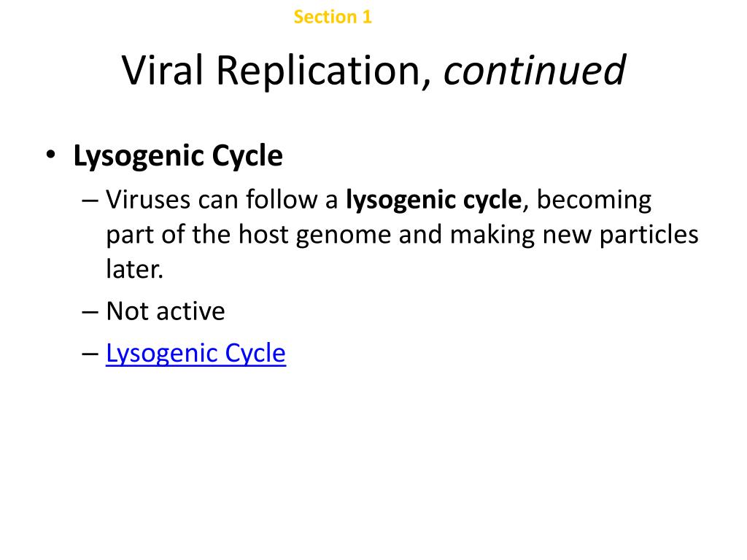Click the word later at paragraph end
747x560 pixels.
click(134, 269)
